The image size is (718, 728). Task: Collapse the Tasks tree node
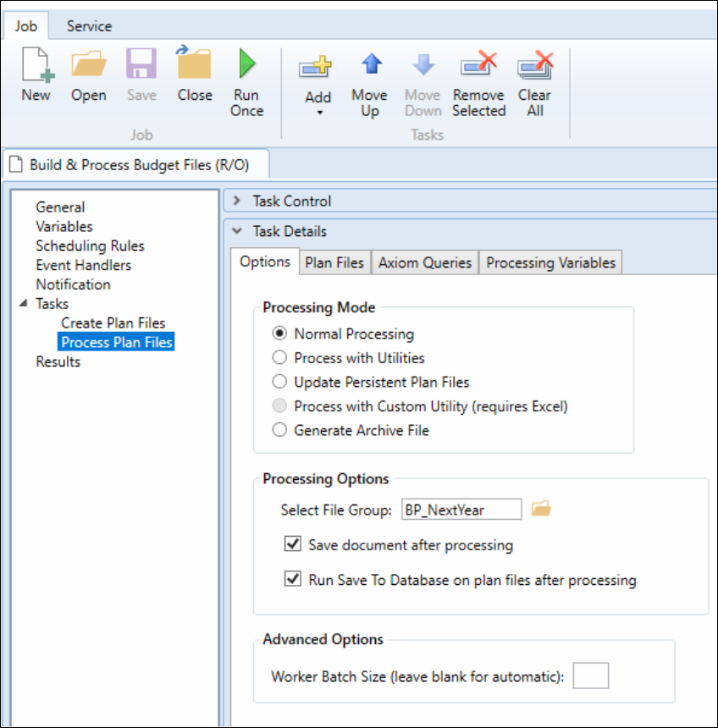coord(23,304)
